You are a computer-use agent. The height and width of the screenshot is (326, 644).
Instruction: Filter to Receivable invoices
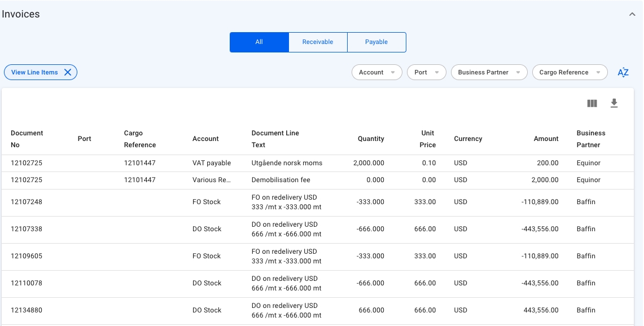pyautogui.click(x=318, y=42)
